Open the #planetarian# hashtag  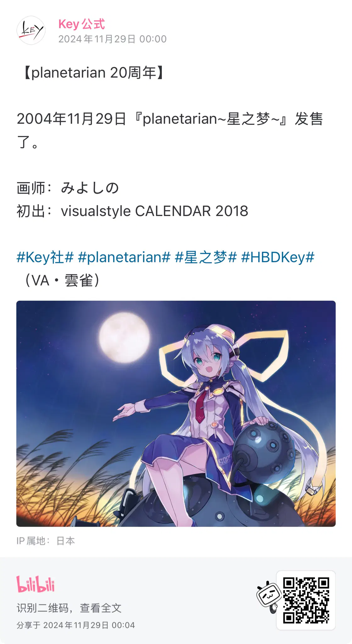click(124, 257)
